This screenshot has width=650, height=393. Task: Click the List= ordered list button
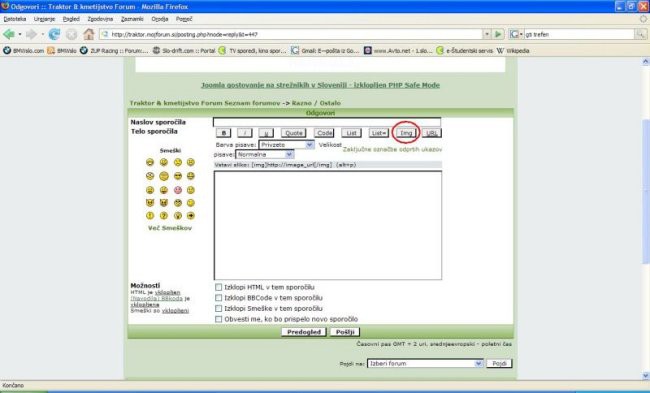coord(379,133)
